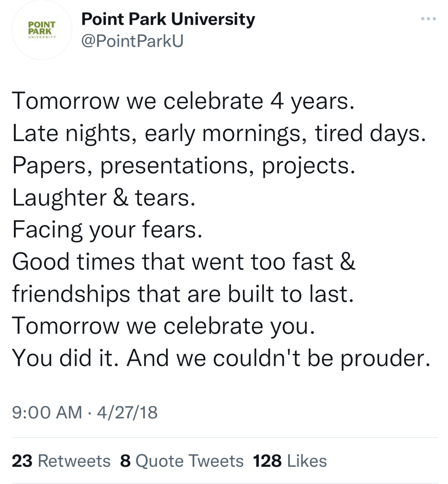Open the Point Park University display name
Image resolution: width=448 pixels, height=484 pixels.
click(168, 19)
